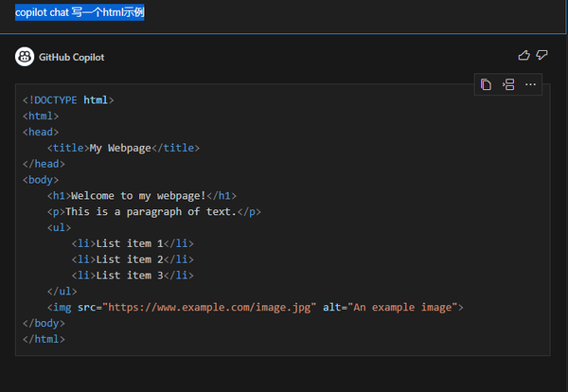Copy the code block with the copy icon
This screenshot has width=568, height=392.
pos(486,85)
